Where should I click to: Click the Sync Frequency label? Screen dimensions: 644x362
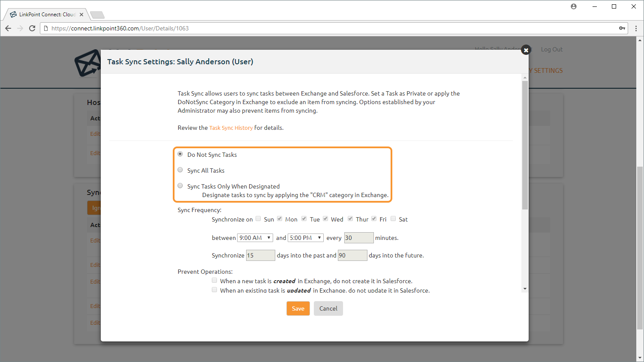(199, 210)
